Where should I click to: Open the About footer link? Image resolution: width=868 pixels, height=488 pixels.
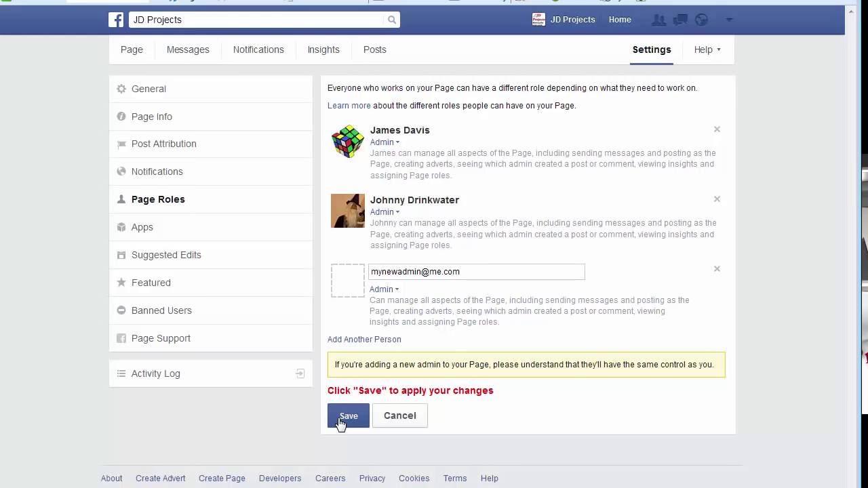pyautogui.click(x=112, y=479)
